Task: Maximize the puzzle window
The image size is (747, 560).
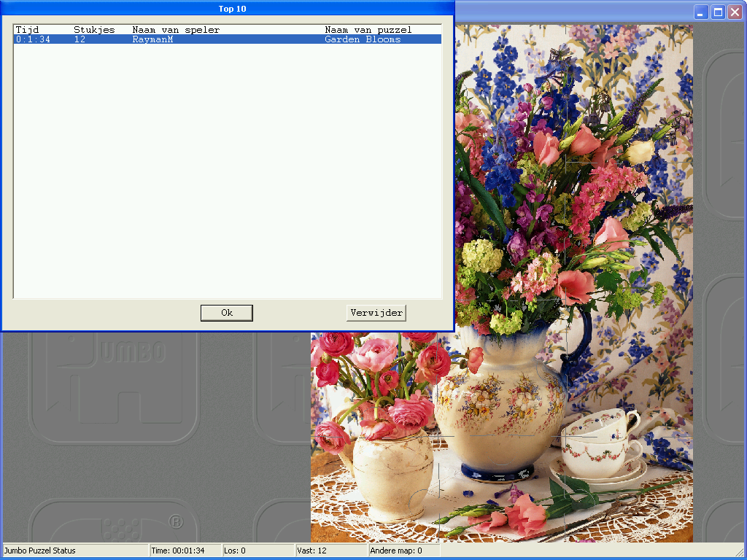Action: click(x=718, y=12)
